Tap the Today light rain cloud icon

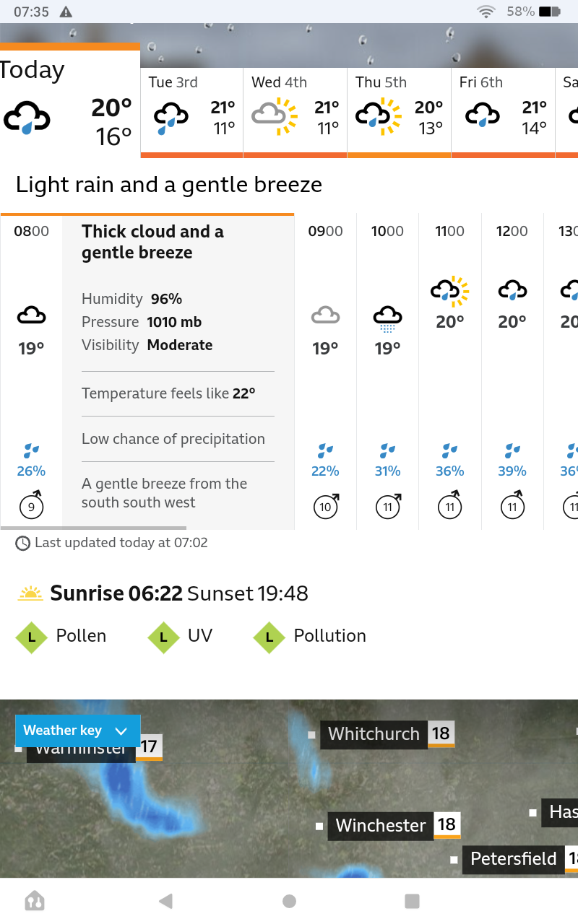(27, 118)
